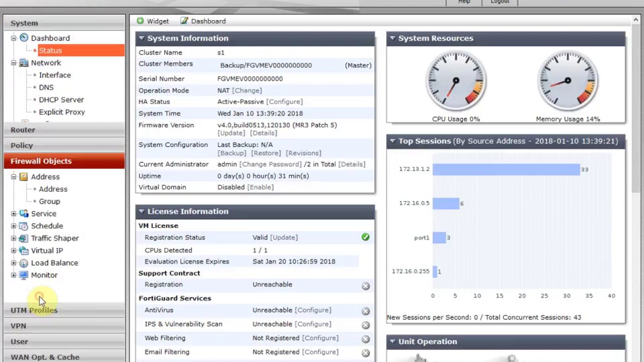Click the Logout button at top
This screenshot has height=362, width=644.
point(500,2)
